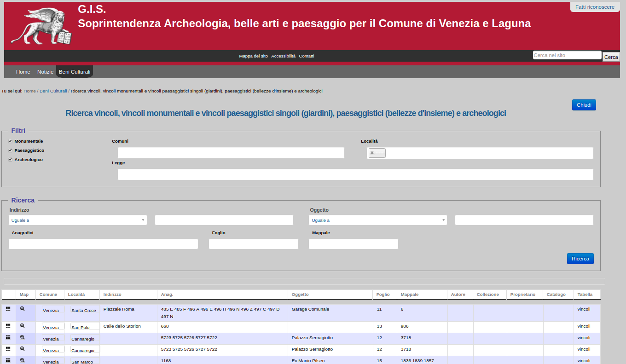Click the winged lion logo

41,27
